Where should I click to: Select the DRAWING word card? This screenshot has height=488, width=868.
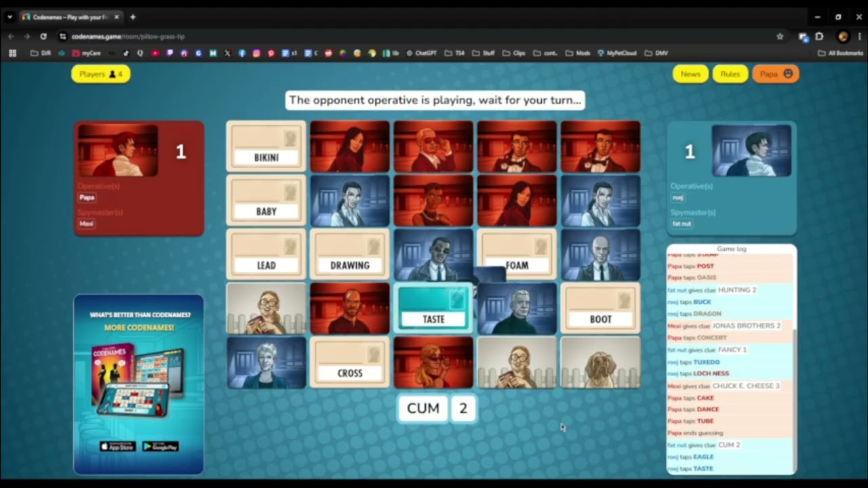[350, 255]
